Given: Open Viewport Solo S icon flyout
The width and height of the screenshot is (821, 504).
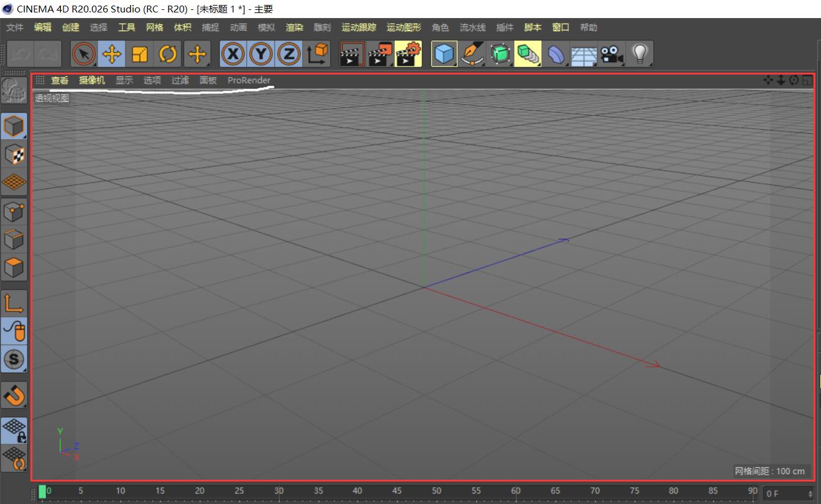Looking at the screenshot, I should coord(14,359).
